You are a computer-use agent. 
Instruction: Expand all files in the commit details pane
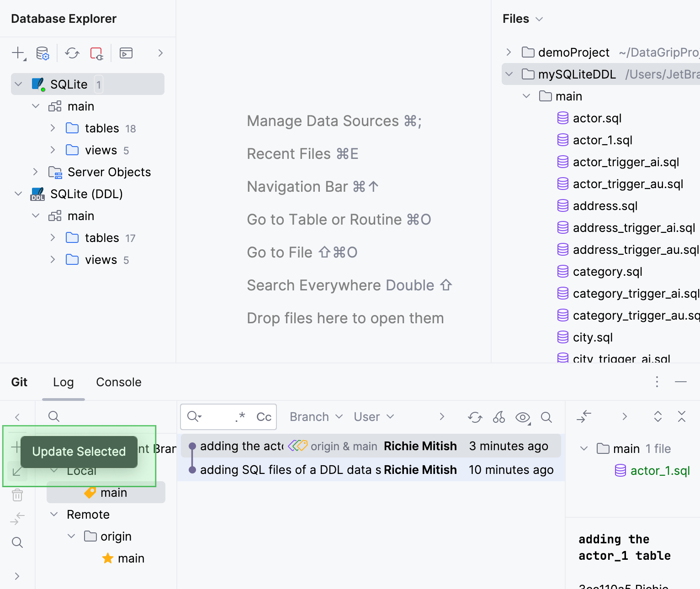click(658, 417)
